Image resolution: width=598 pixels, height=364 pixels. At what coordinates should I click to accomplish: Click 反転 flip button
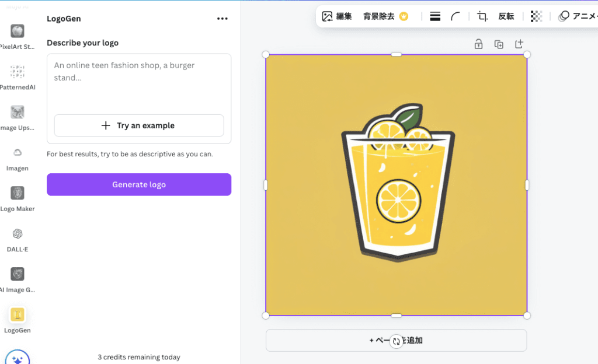coord(506,16)
